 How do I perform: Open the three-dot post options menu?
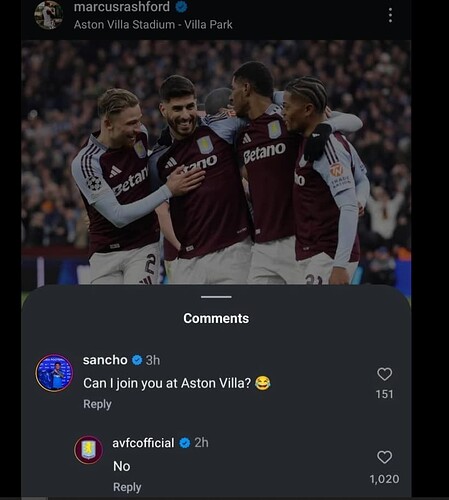(x=390, y=15)
